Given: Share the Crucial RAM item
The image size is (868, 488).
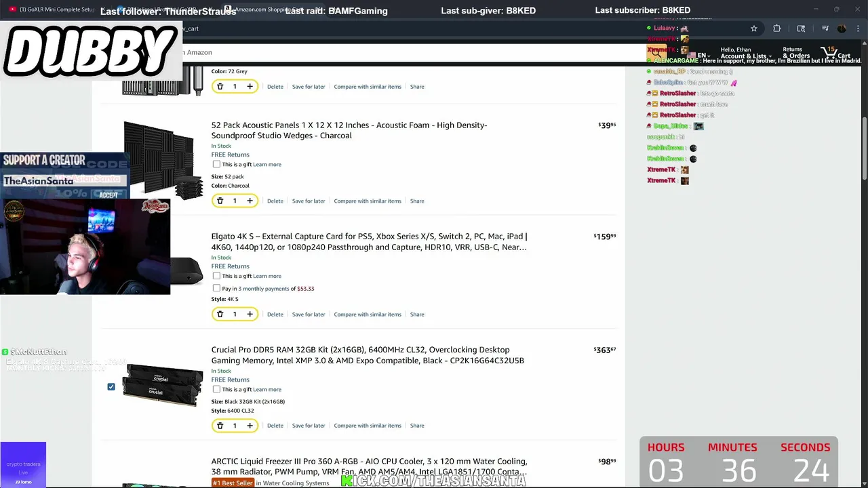Looking at the screenshot, I should [417, 426].
